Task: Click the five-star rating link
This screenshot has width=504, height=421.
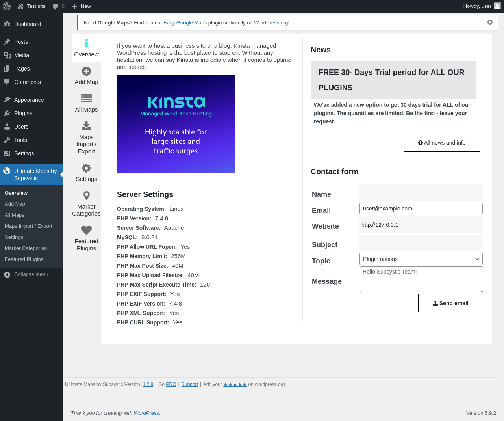Action: pos(235,384)
